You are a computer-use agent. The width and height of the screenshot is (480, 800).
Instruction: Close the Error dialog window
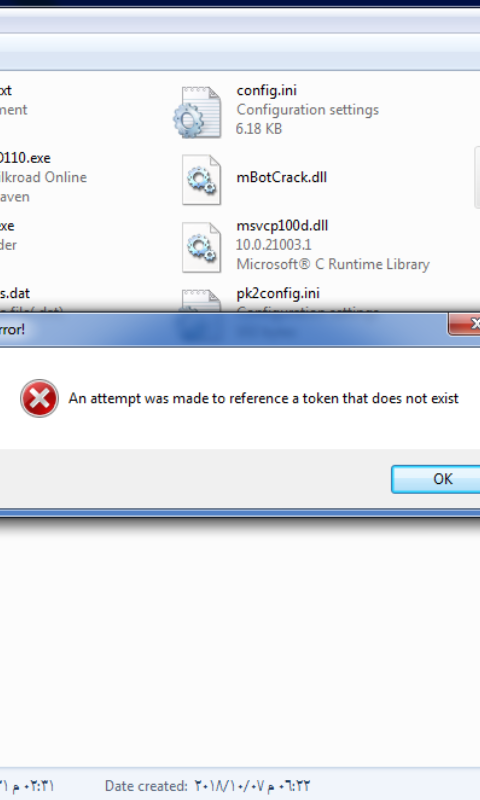click(x=464, y=324)
